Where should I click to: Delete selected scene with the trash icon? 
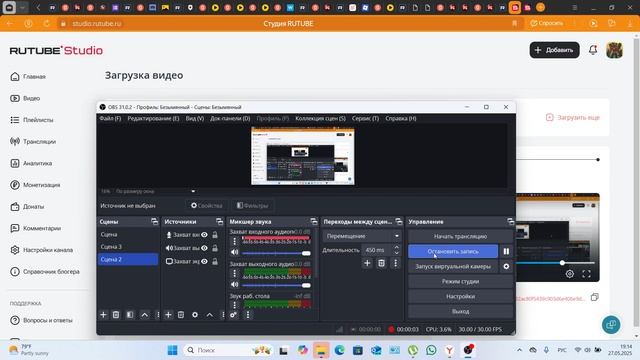(116, 315)
